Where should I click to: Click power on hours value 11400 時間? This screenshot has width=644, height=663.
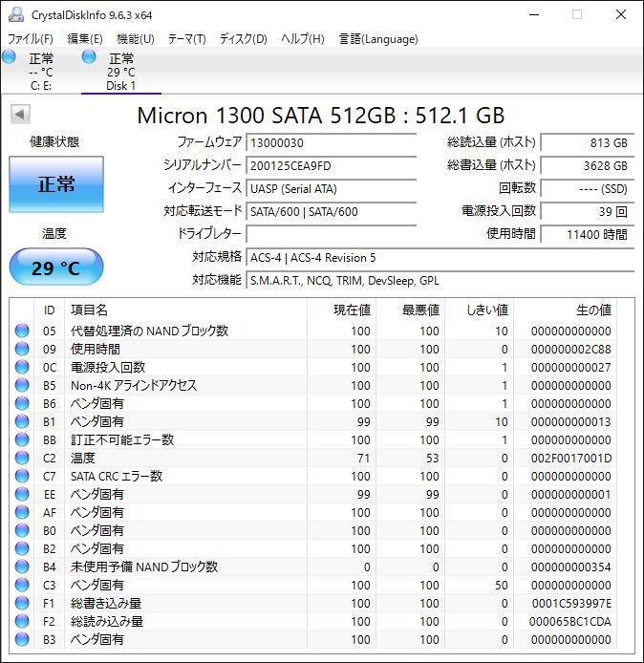tap(588, 234)
